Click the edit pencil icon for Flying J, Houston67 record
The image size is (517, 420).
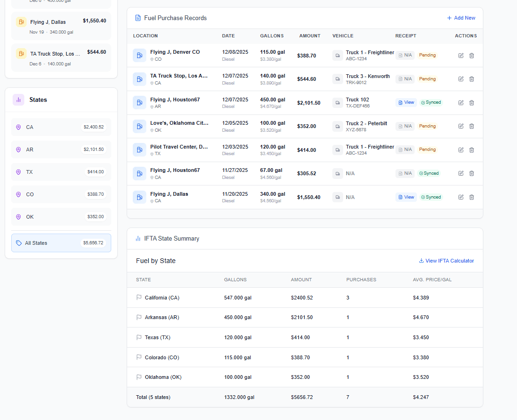pos(461,102)
